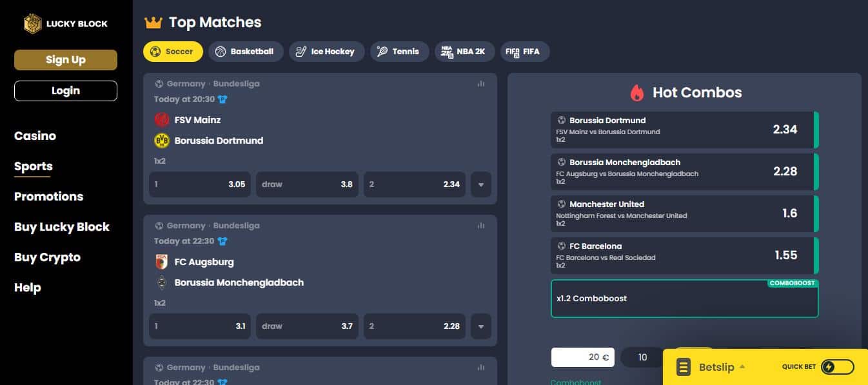Bet on FC Augsburg win at 3.1
The height and width of the screenshot is (385, 868).
200,326
